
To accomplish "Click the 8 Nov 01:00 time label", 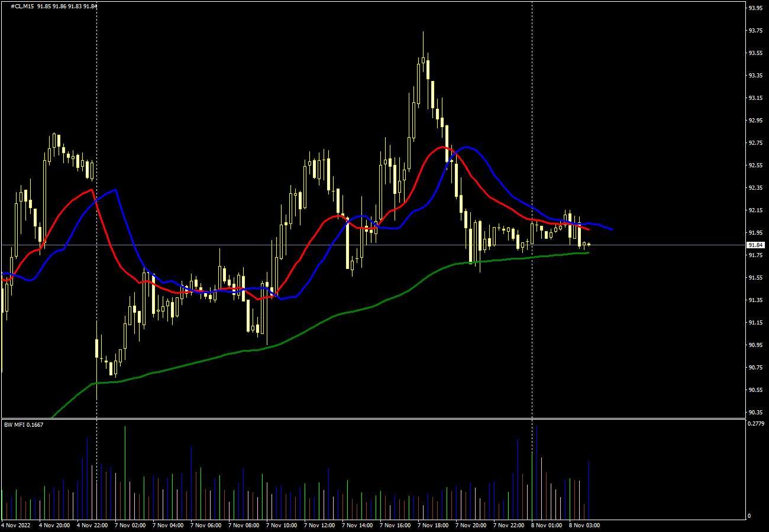I will 547,525.
